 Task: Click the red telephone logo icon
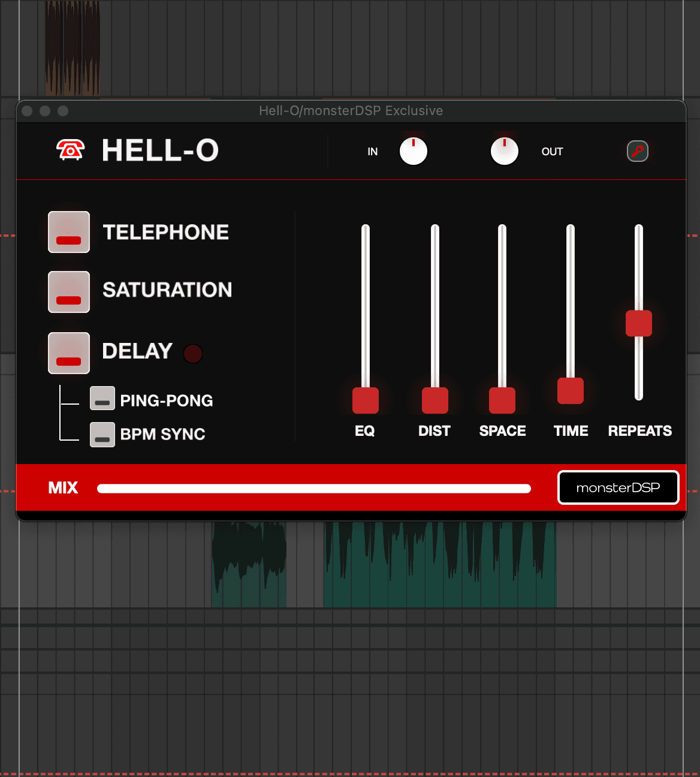tap(71, 150)
